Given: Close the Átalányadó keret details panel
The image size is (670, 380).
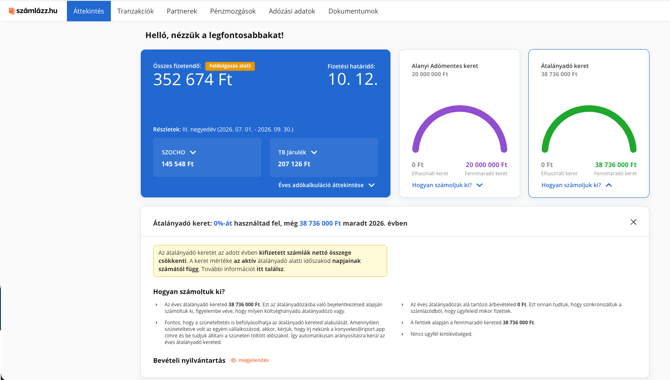Looking at the screenshot, I should tap(633, 222).
